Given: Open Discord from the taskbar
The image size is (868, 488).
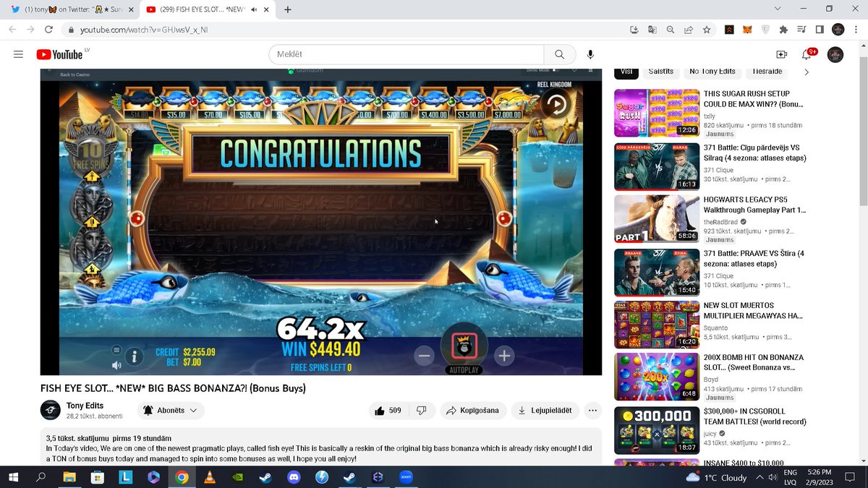Looking at the screenshot, I should (x=294, y=477).
